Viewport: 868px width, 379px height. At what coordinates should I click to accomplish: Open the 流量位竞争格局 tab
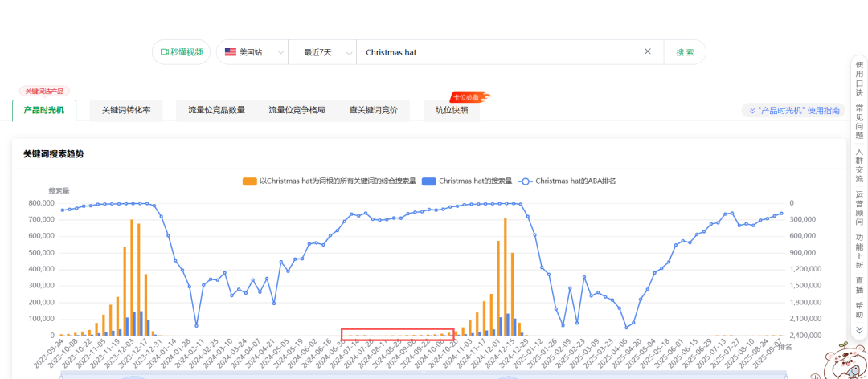click(297, 110)
